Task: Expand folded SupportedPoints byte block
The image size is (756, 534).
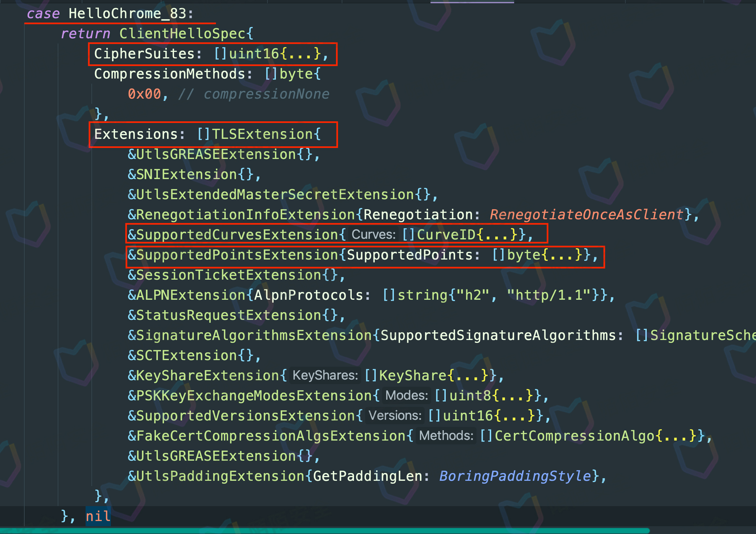Action: [562, 255]
